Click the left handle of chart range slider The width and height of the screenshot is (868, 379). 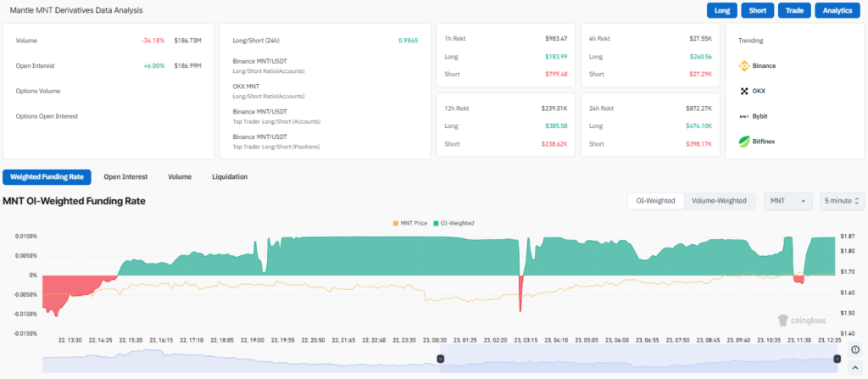click(x=440, y=359)
